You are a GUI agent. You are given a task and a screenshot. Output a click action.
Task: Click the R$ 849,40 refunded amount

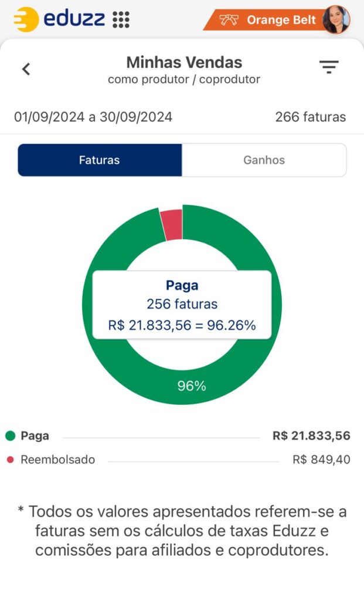(x=321, y=460)
